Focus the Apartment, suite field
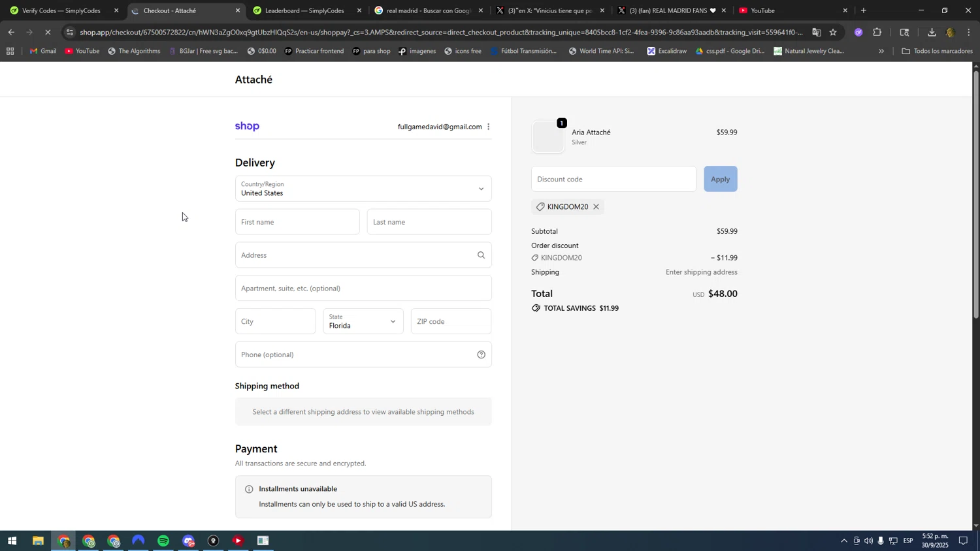This screenshot has width=980, height=551. (363, 289)
